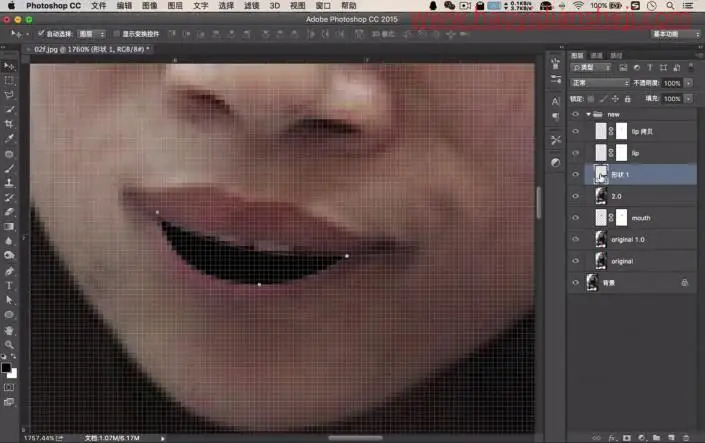Select the Crop tool

(9, 124)
